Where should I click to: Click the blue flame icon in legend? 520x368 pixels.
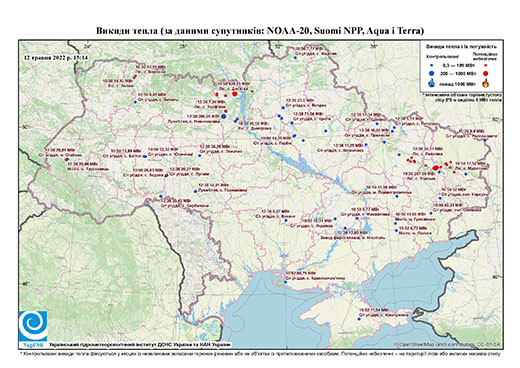432,83
